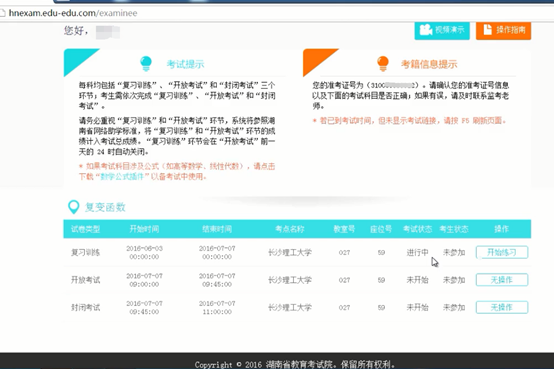Click the 无操作 button in 封闭考试 row
554x369 pixels.
click(502, 308)
